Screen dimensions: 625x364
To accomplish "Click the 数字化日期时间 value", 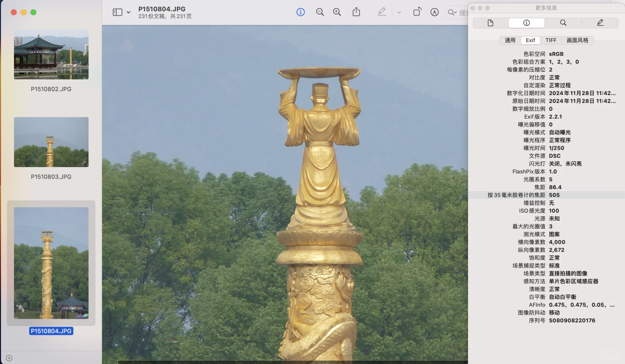I will click(x=582, y=93).
